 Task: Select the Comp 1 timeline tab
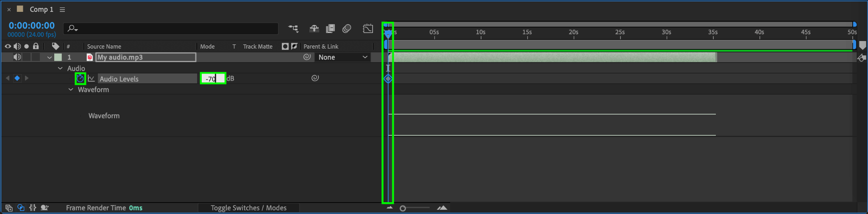pos(41,9)
